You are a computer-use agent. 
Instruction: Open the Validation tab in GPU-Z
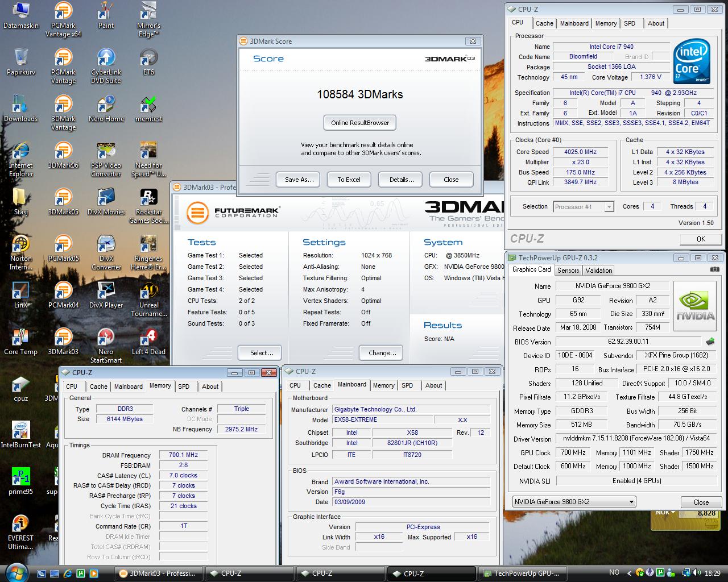coord(599,271)
